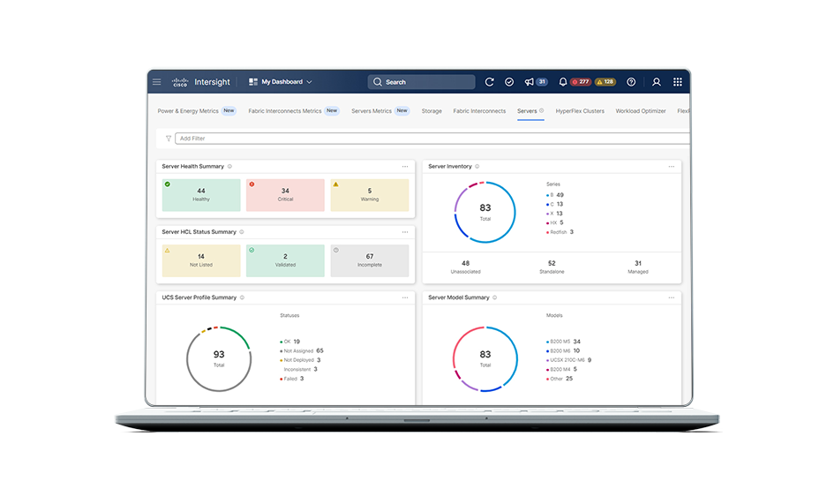Click the blue B series legend dot
The height and width of the screenshot is (504, 834).
click(x=547, y=195)
